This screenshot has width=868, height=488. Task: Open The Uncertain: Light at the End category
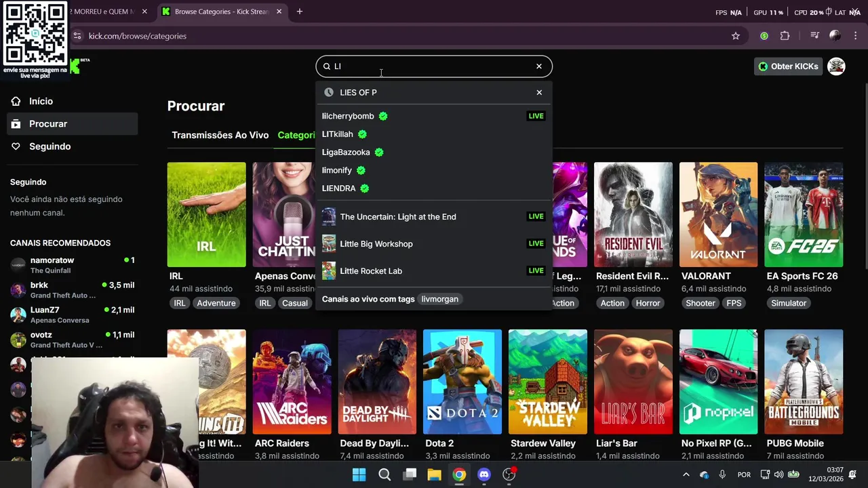pos(434,217)
